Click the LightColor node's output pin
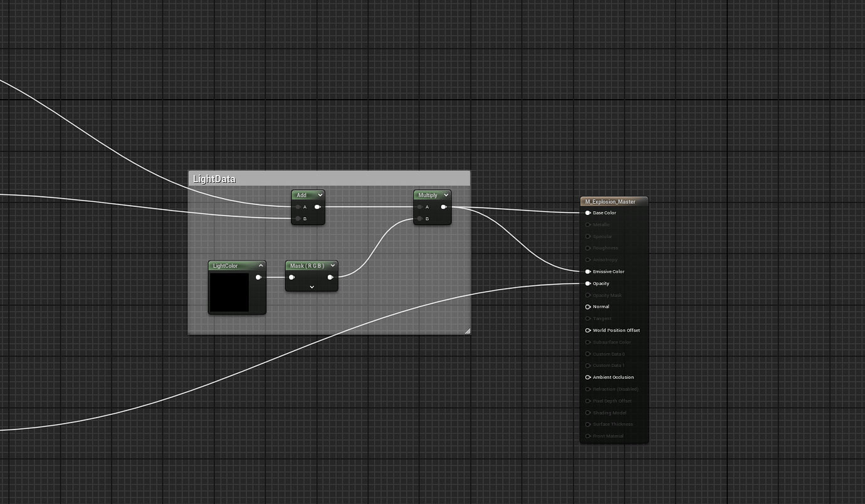The image size is (865, 504). click(x=259, y=277)
